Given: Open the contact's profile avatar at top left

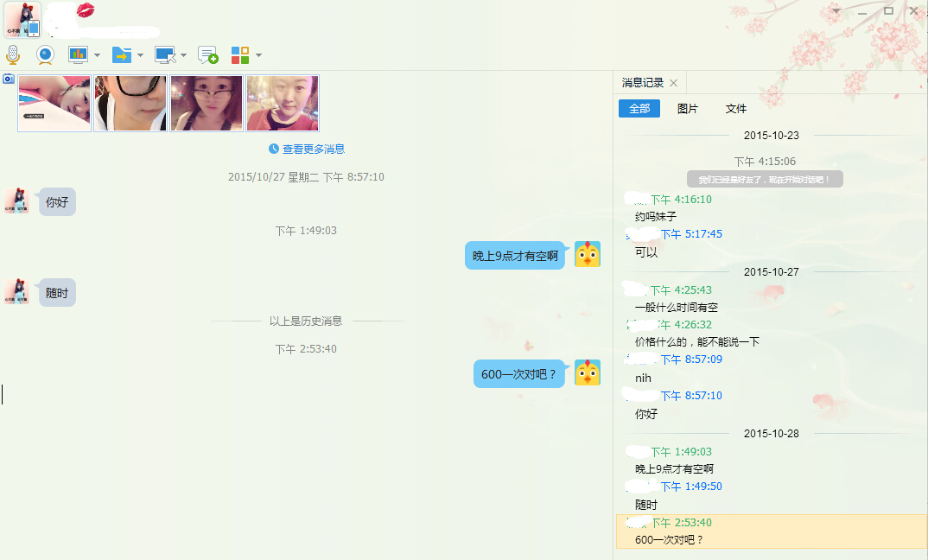Looking at the screenshot, I should tap(22, 20).
